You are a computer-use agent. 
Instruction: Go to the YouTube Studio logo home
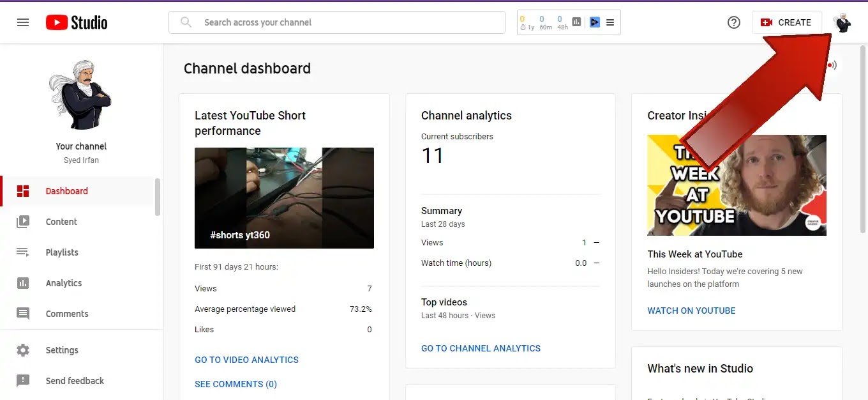[77, 22]
